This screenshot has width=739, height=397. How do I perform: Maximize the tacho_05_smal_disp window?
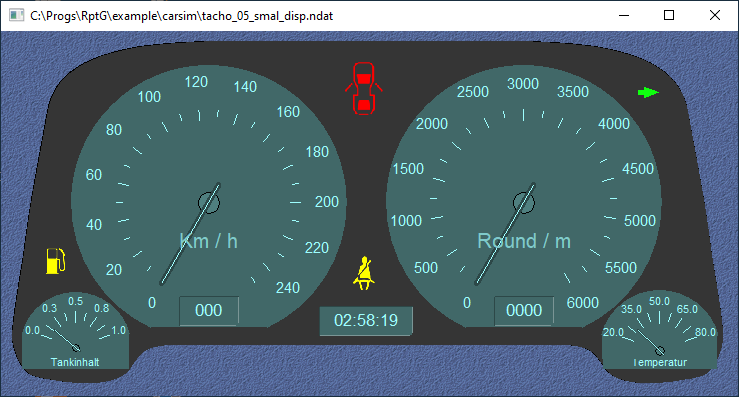click(x=669, y=15)
